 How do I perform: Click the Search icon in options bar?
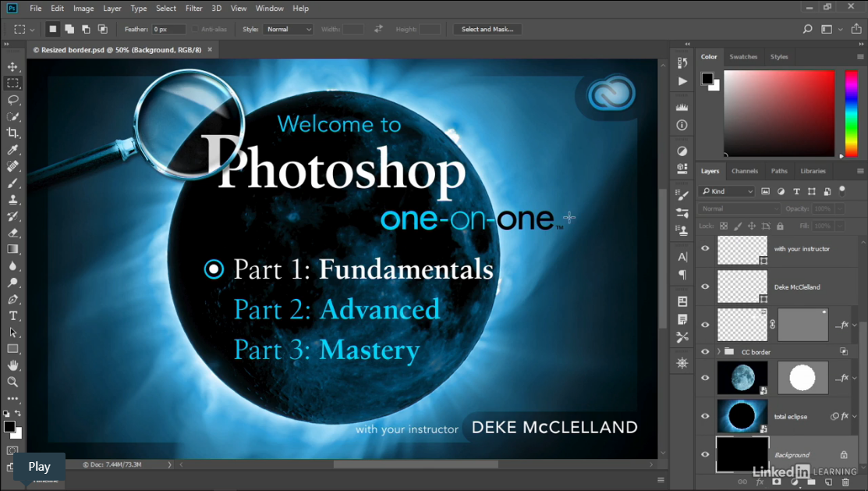tap(807, 30)
